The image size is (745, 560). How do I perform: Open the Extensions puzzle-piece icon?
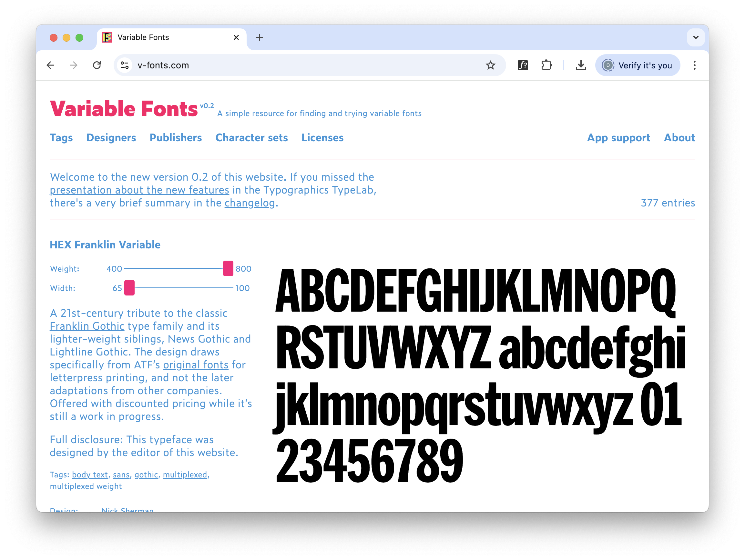[546, 65]
